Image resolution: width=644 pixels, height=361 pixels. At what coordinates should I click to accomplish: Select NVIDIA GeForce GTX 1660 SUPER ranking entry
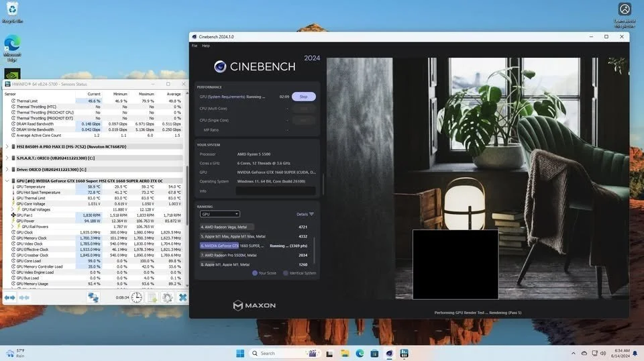tap(254, 246)
